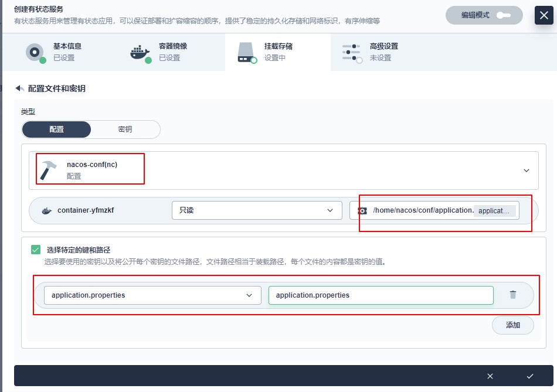Screen dimensions: 557x392
Task: Click the container-yfmzkf docker icon
Action: 46,210
